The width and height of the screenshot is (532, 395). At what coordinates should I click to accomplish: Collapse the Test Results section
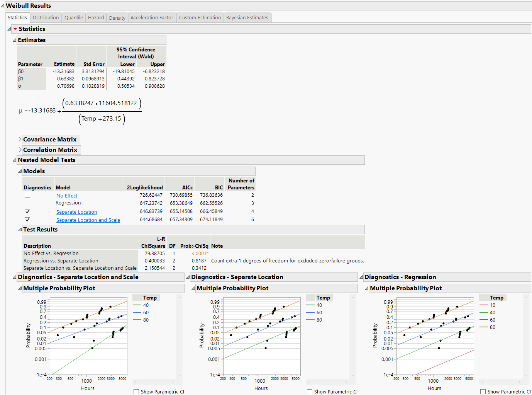coord(19,229)
